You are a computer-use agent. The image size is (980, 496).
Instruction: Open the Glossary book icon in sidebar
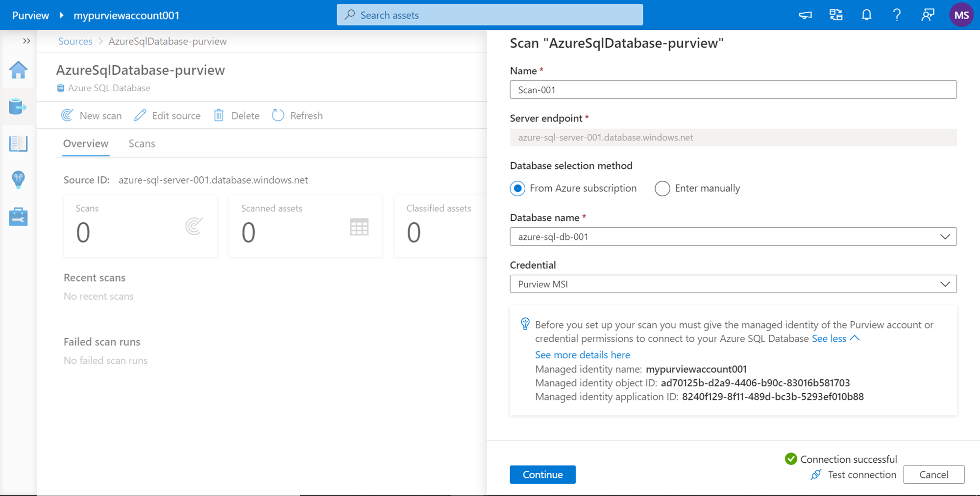tap(18, 143)
